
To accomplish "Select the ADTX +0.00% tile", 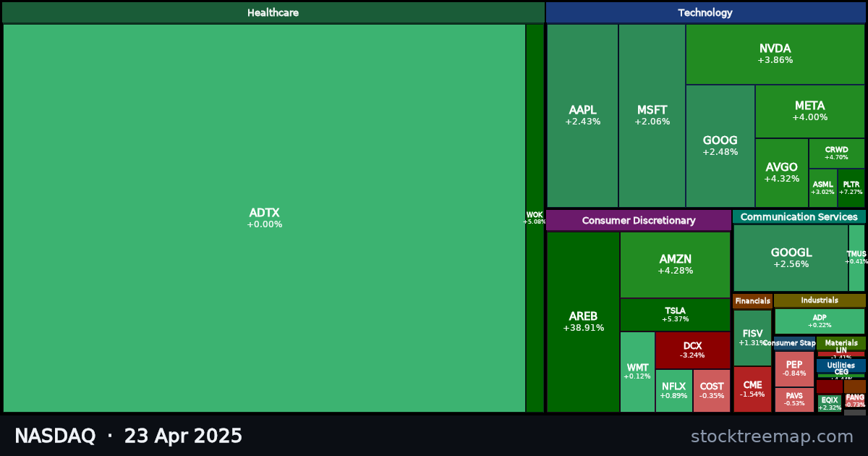I will coord(264,218).
